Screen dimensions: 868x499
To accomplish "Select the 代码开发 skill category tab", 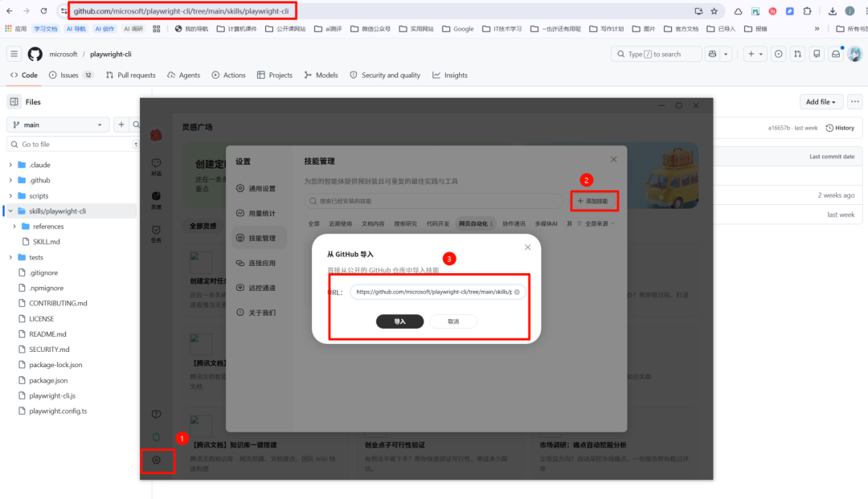I will coord(438,223).
